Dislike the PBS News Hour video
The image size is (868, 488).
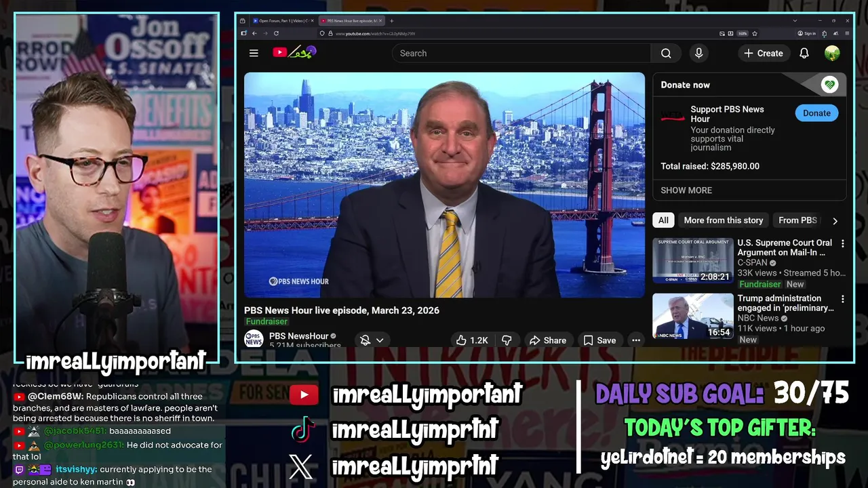507,340
